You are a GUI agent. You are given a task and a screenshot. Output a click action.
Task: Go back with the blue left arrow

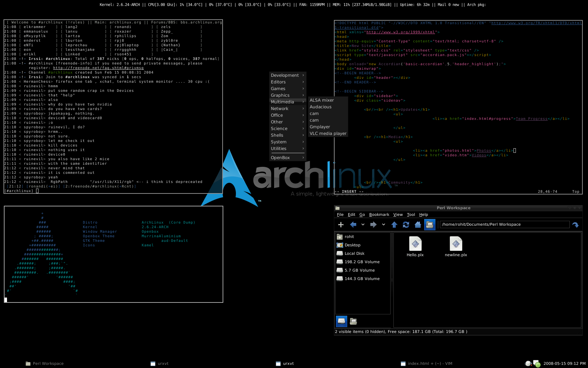click(353, 225)
